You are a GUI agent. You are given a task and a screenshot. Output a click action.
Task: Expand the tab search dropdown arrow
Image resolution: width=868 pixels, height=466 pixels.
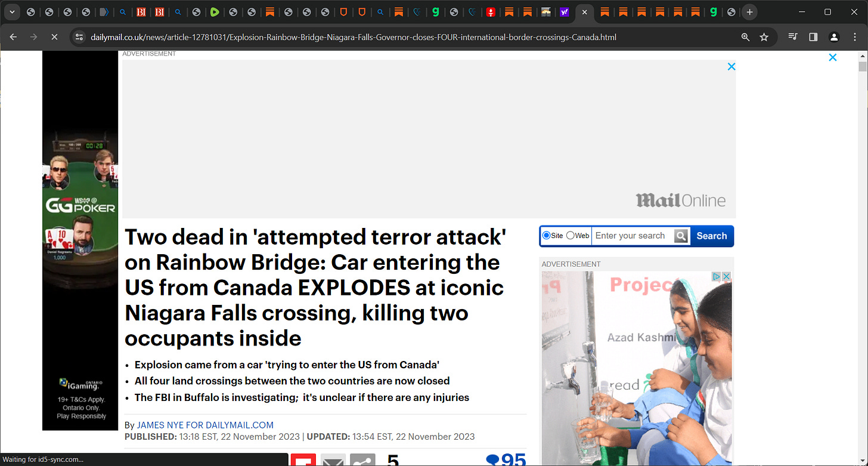[x=11, y=12]
